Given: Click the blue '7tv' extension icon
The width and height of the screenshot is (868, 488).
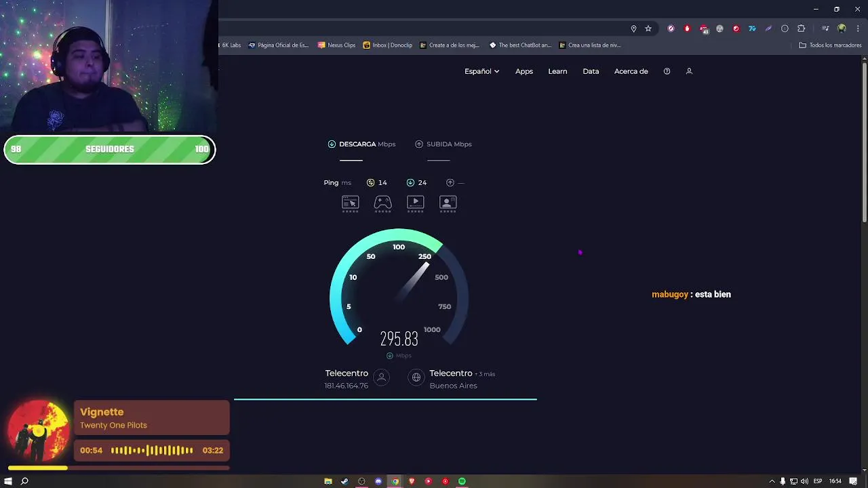Looking at the screenshot, I should [x=752, y=28].
